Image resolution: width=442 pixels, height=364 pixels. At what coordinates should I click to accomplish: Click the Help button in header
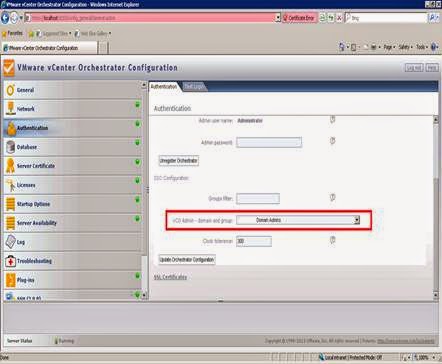[432, 68]
